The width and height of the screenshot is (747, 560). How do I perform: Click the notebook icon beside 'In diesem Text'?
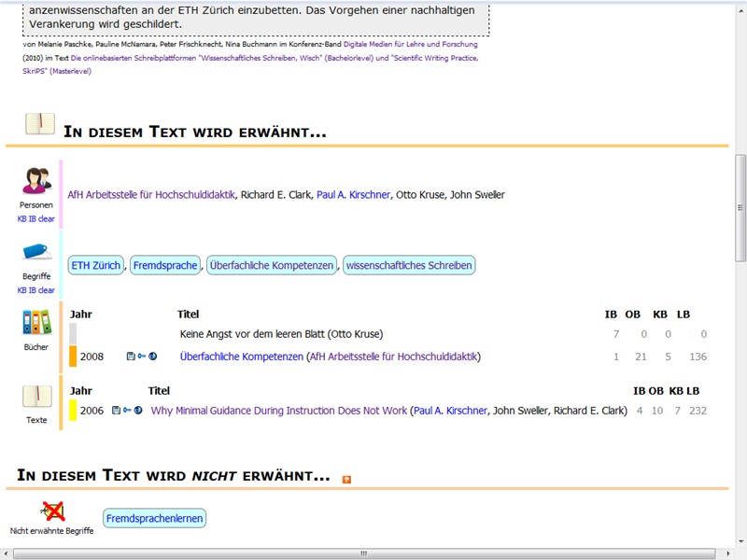38,121
